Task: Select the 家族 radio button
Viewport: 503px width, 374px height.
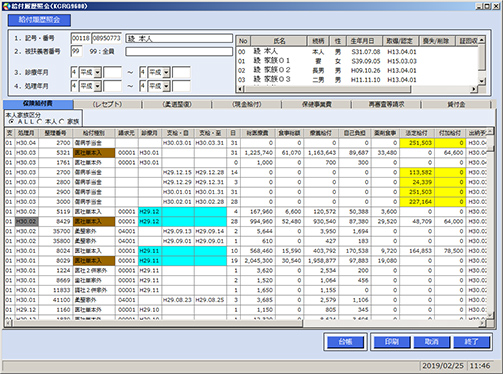Action: pos(61,122)
